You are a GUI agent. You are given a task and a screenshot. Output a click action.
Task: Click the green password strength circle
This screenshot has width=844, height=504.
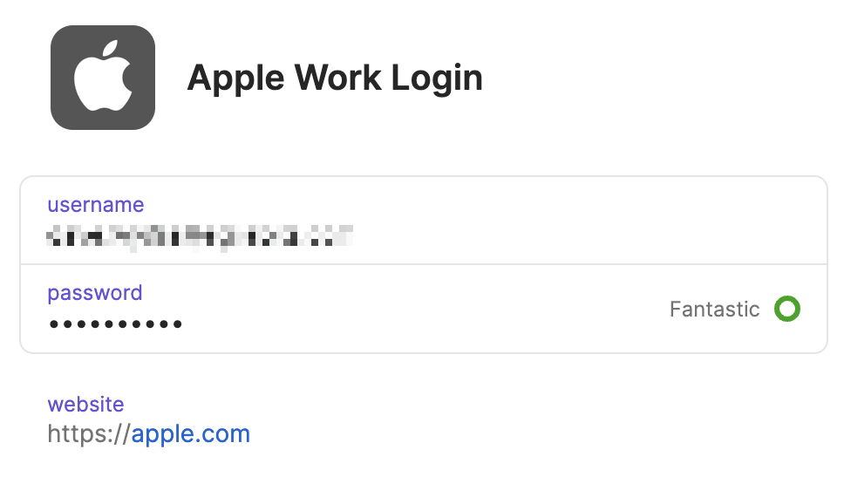coord(787,309)
